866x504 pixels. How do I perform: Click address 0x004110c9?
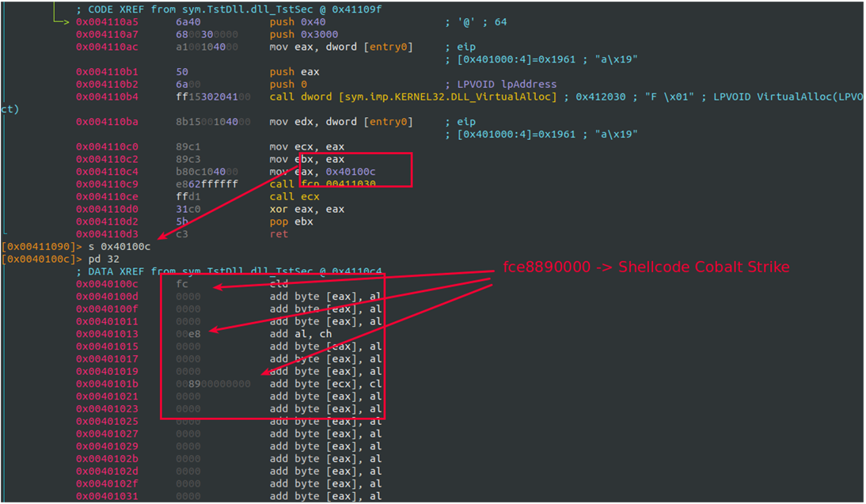(x=107, y=184)
